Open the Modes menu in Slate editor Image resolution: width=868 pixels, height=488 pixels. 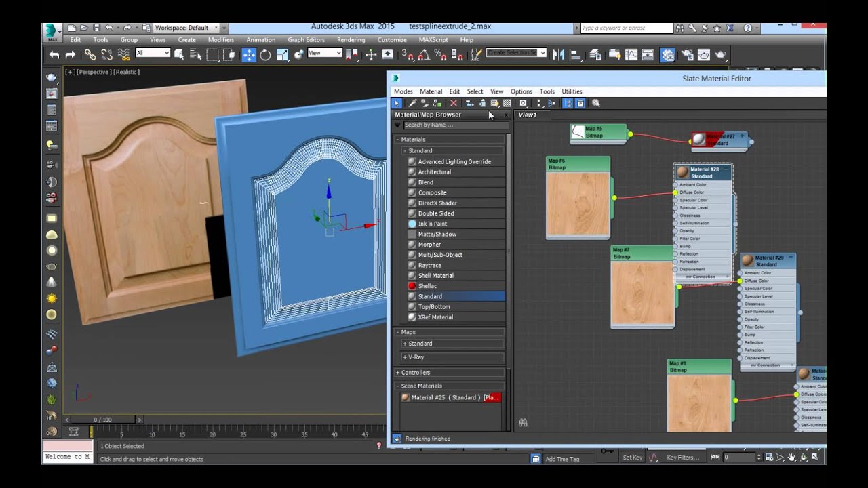(x=403, y=91)
